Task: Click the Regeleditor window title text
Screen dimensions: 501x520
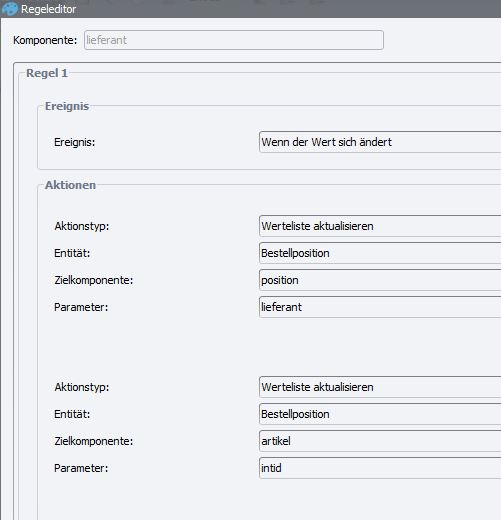Action: (x=48, y=9)
